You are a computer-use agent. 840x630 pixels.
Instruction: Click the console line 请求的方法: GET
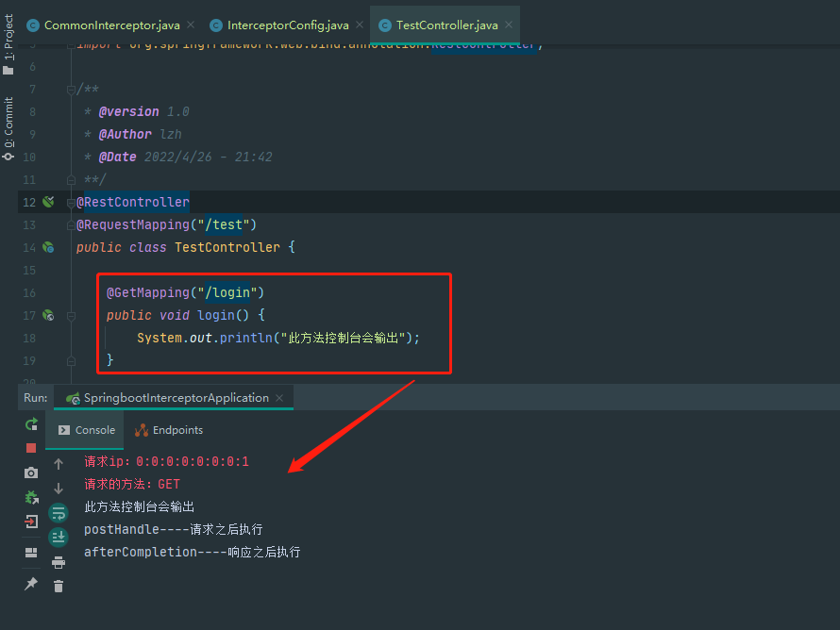click(132, 484)
